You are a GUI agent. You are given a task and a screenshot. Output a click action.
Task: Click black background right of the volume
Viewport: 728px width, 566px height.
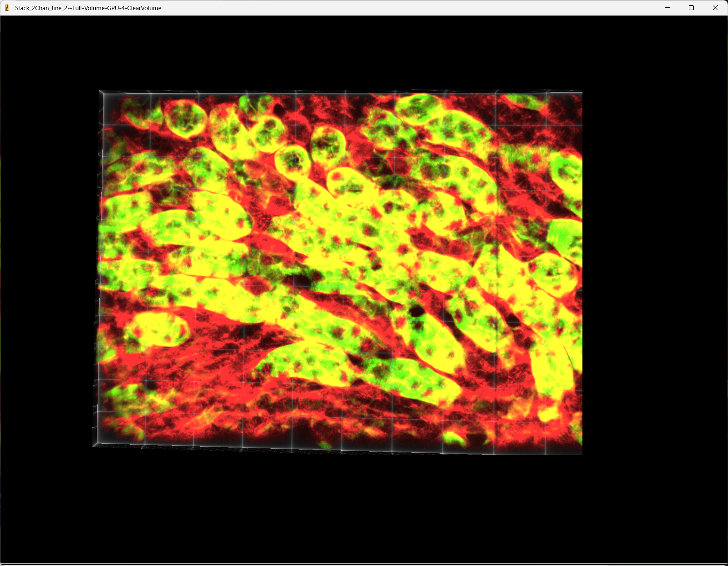(x=654, y=272)
